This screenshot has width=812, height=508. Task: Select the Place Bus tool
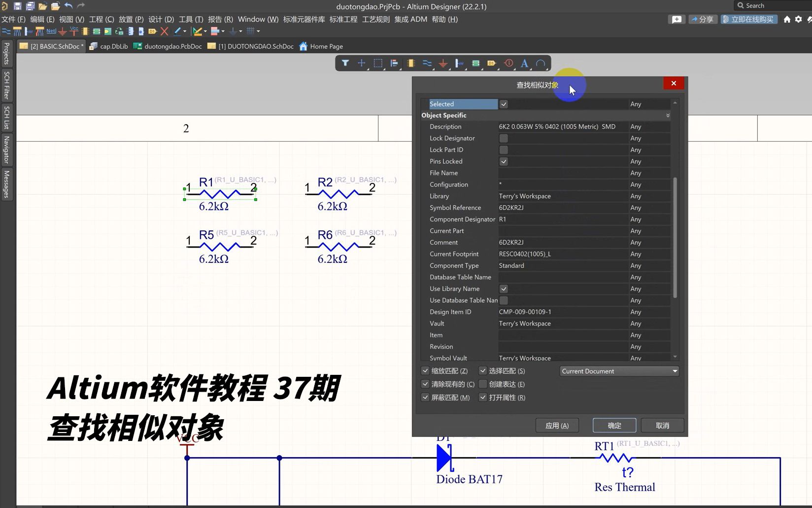click(x=17, y=31)
